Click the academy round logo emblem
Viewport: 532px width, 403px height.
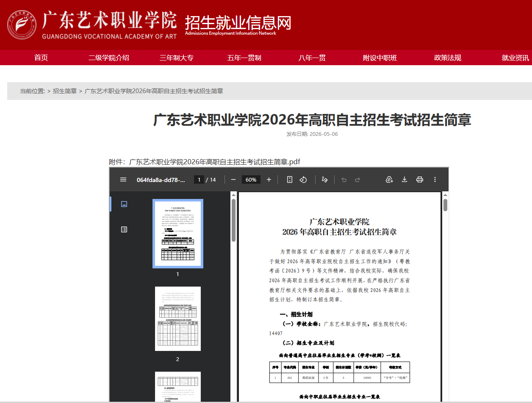[22, 25]
